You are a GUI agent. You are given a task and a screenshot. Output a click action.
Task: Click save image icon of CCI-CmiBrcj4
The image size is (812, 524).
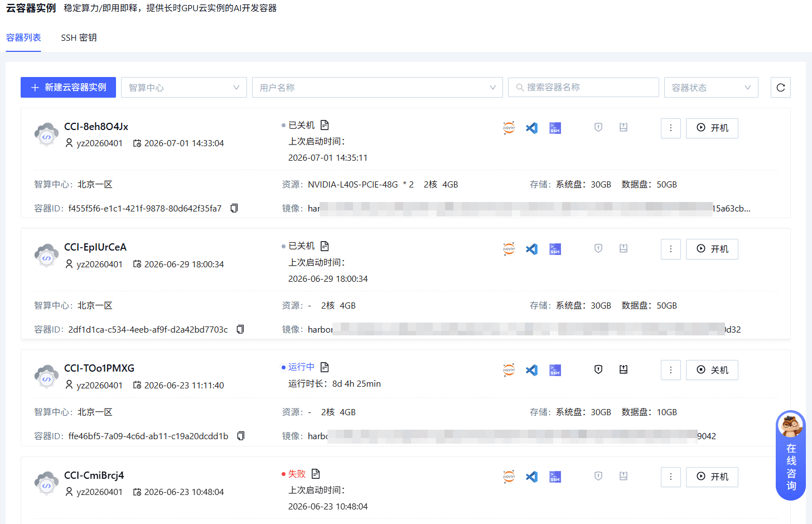coord(623,476)
